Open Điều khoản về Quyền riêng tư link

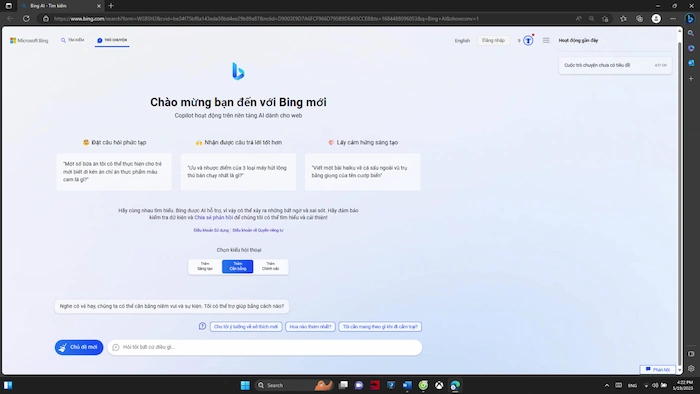tap(258, 230)
